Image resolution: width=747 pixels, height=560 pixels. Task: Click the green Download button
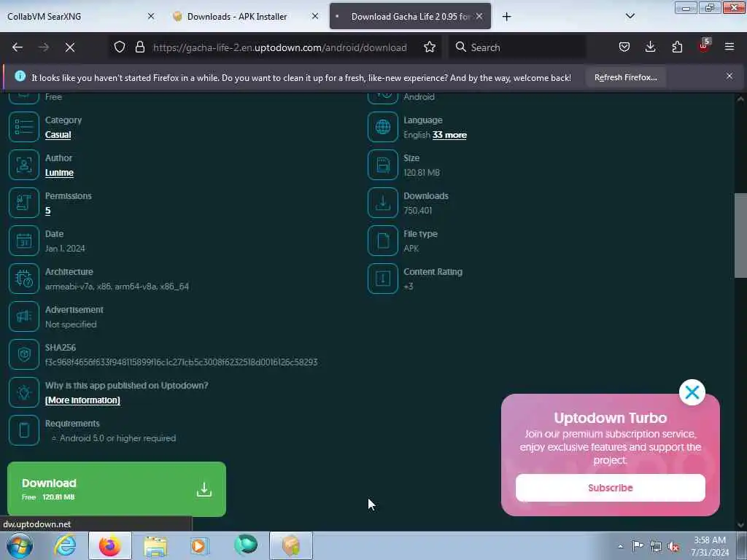(x=117, y=489)
